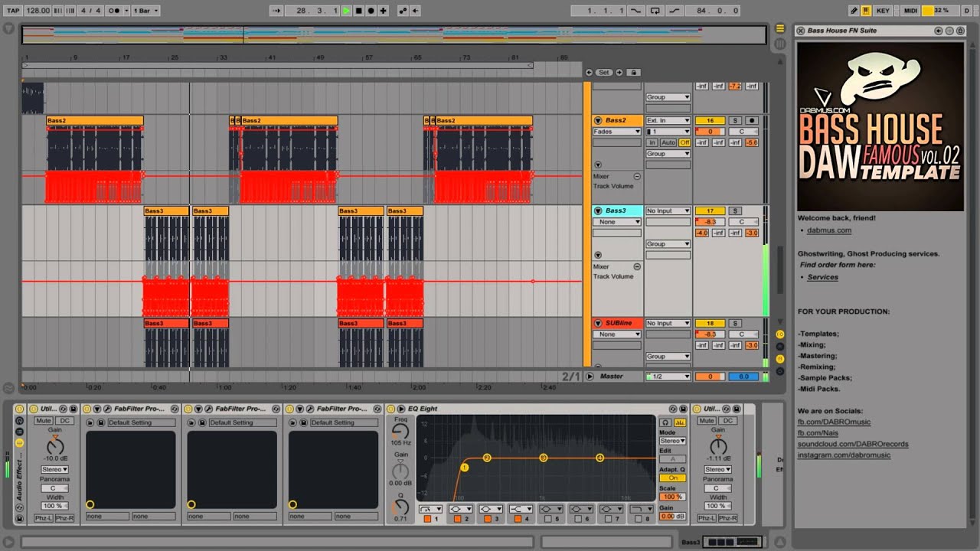
Task: Click the TAP tempo button
Action: pyautogui.click(x=13, y=11)
